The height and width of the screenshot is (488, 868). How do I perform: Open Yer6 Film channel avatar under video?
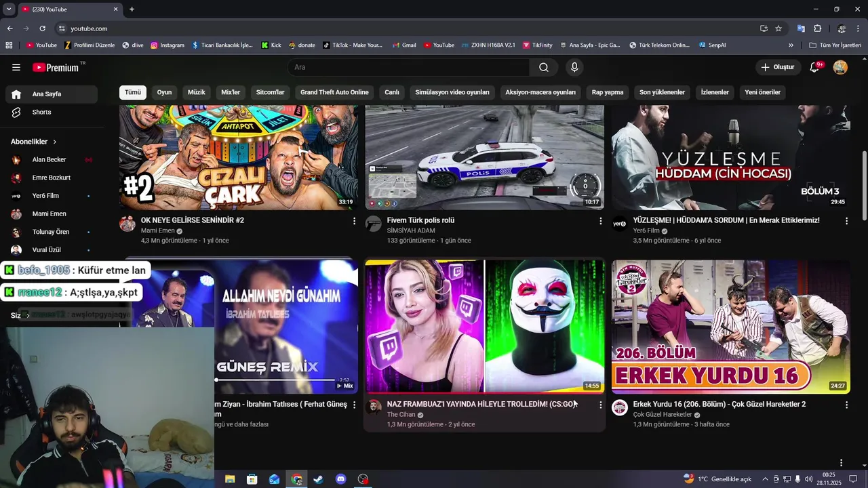click(620, 224)
